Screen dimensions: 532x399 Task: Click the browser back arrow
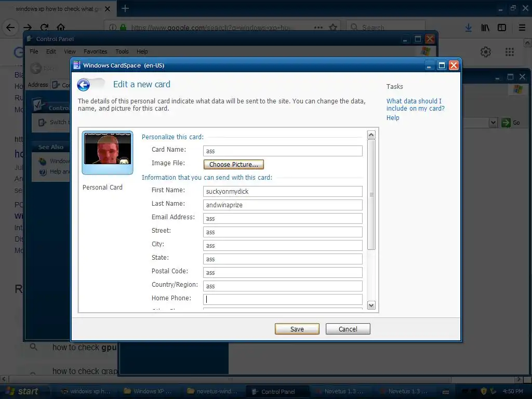(x=10, y=28)
